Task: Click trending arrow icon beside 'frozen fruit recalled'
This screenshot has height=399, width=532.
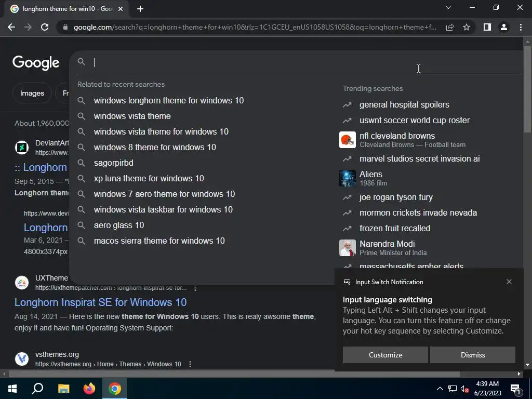Action: pos(347,229)
